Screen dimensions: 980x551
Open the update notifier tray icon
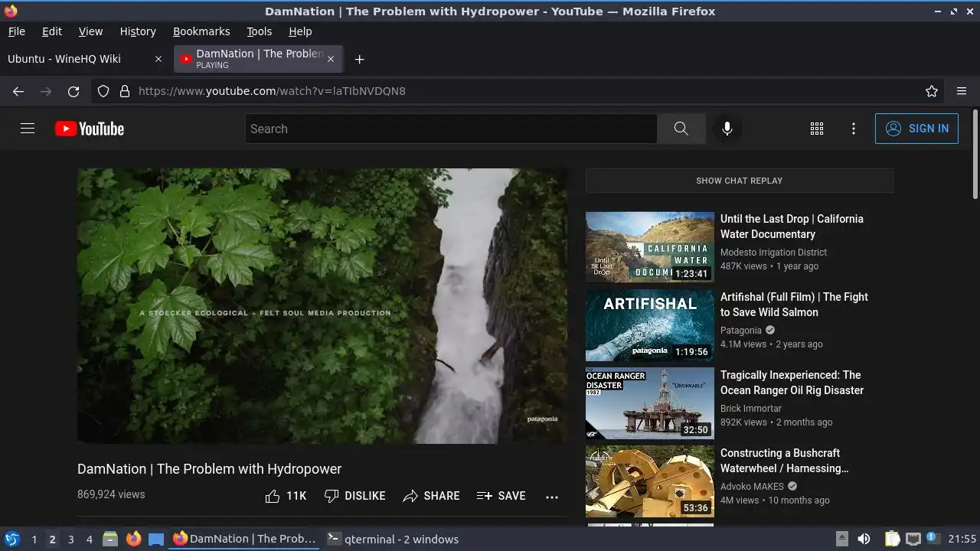(x=933, y=539)
